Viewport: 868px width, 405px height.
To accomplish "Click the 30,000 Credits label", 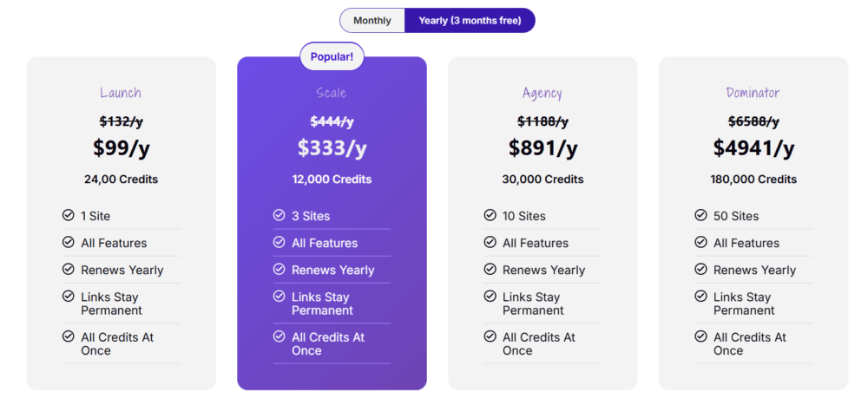I will [x=542, y=180].
